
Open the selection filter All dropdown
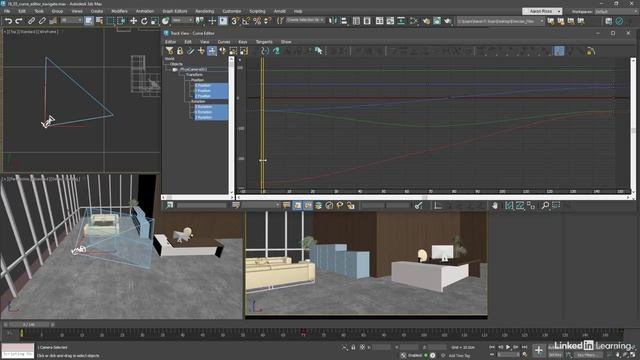(71, 20)
